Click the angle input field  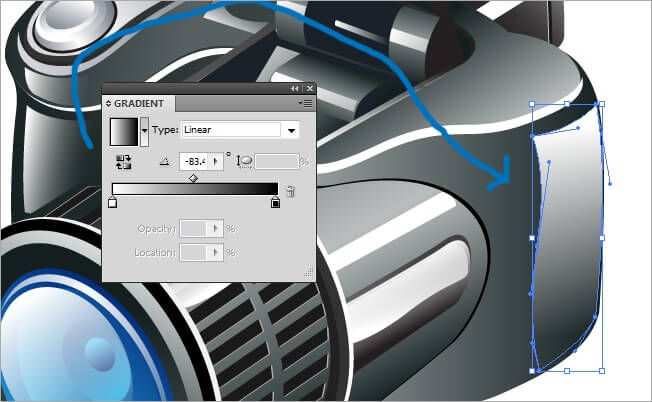[193, 161]
